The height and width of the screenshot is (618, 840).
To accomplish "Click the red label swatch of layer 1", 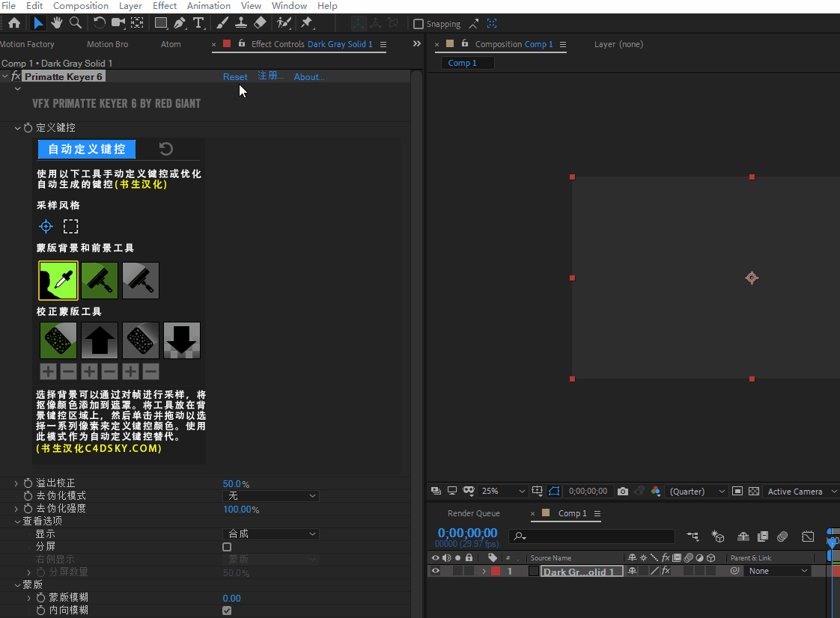I will click(x=496, y=571).
